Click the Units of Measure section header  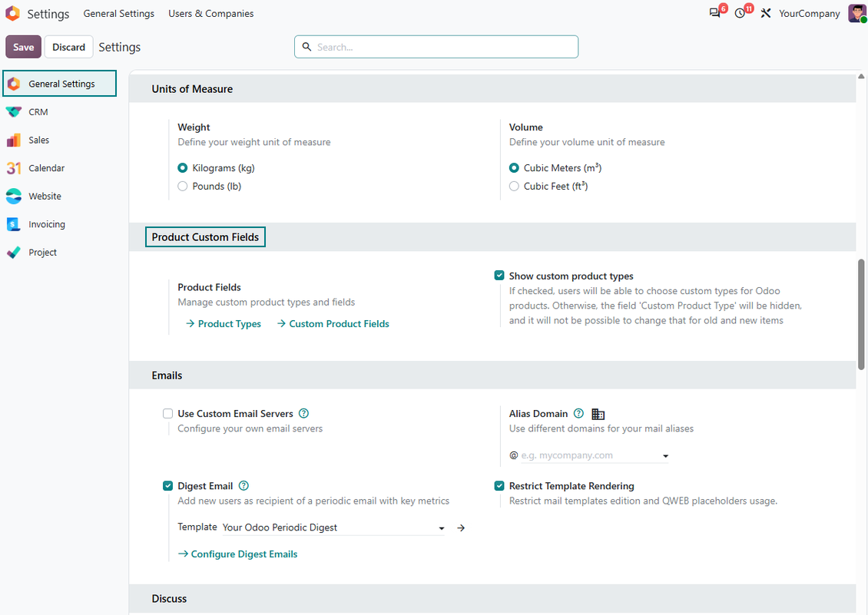tap(192, 89)
